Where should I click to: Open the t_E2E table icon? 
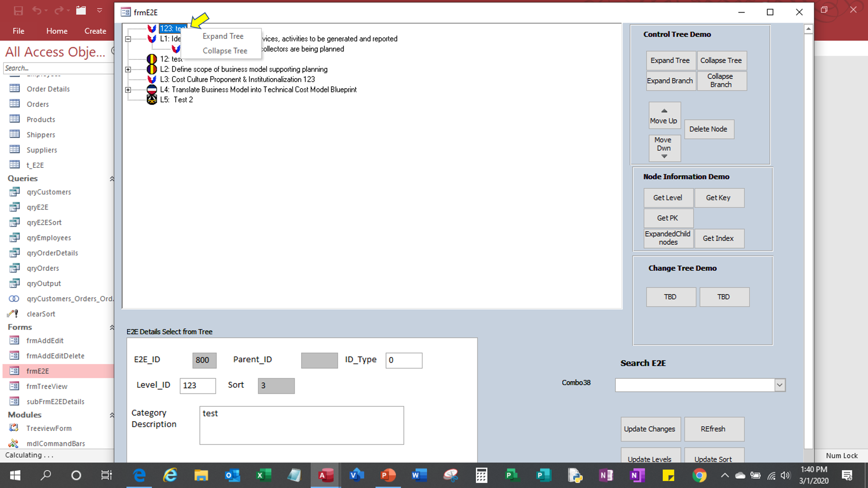tap(15, 165)
